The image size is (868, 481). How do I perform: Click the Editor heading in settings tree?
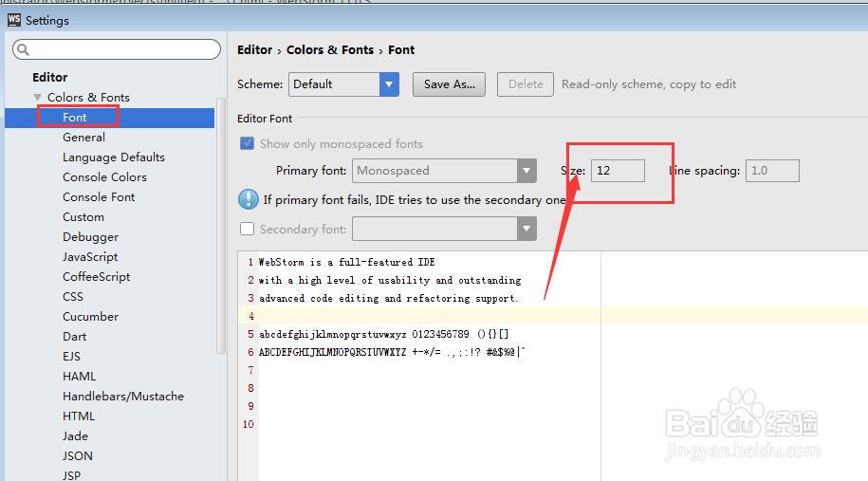(x=50, y=77)
